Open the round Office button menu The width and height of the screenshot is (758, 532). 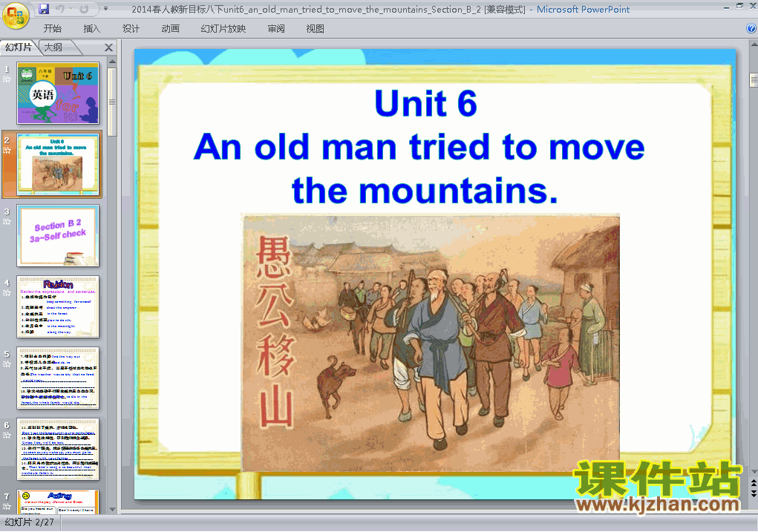(16, 16)
